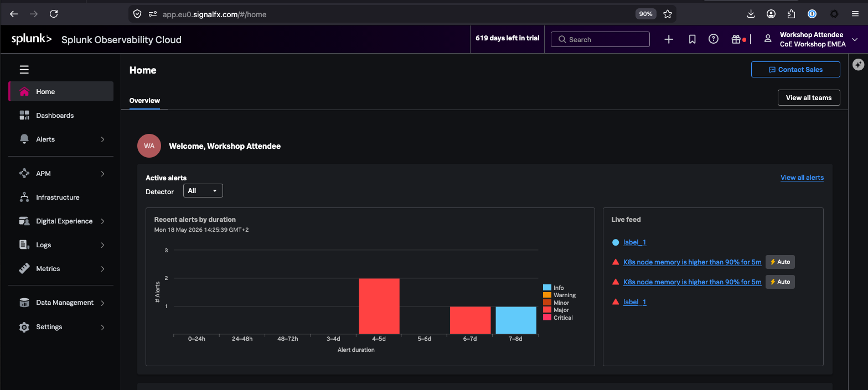Image resolution: width=868 pixels, height=390 pixels.
Task: Open the Workshop Attendee account dropdown
Action: click(812, 39)
